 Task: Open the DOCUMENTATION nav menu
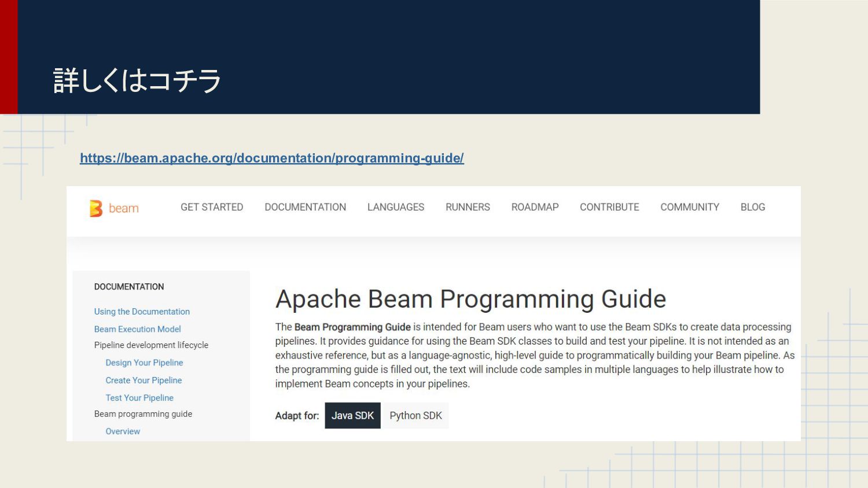coord(305,207)
